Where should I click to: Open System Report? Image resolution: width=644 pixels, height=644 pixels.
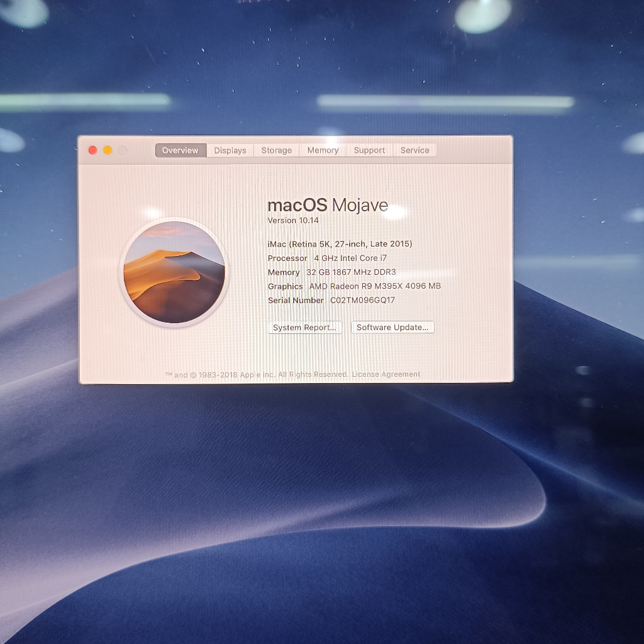tap(305, 328)
